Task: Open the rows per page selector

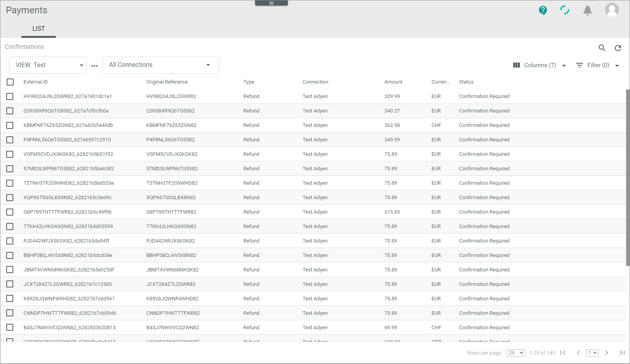Action: pos(516,353)
